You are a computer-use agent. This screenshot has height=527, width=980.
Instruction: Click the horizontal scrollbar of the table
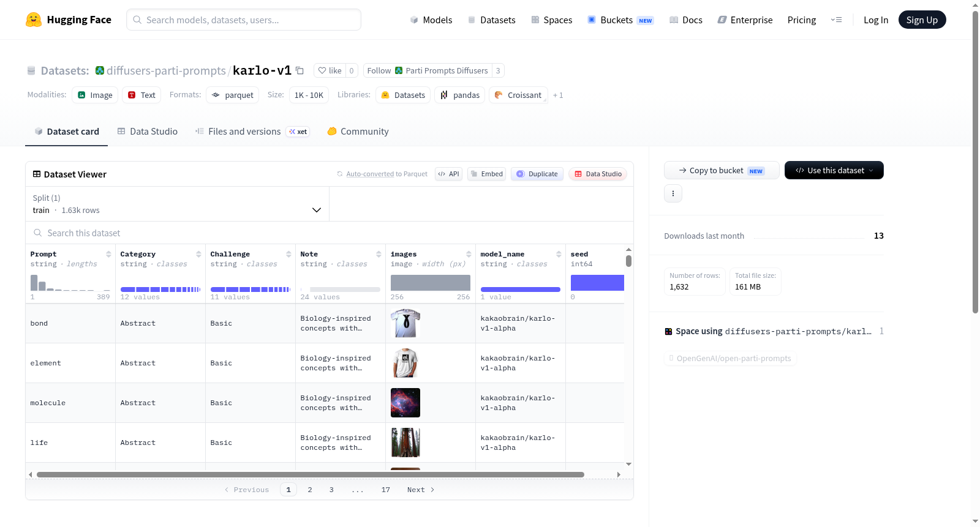(x=311, y=474)
